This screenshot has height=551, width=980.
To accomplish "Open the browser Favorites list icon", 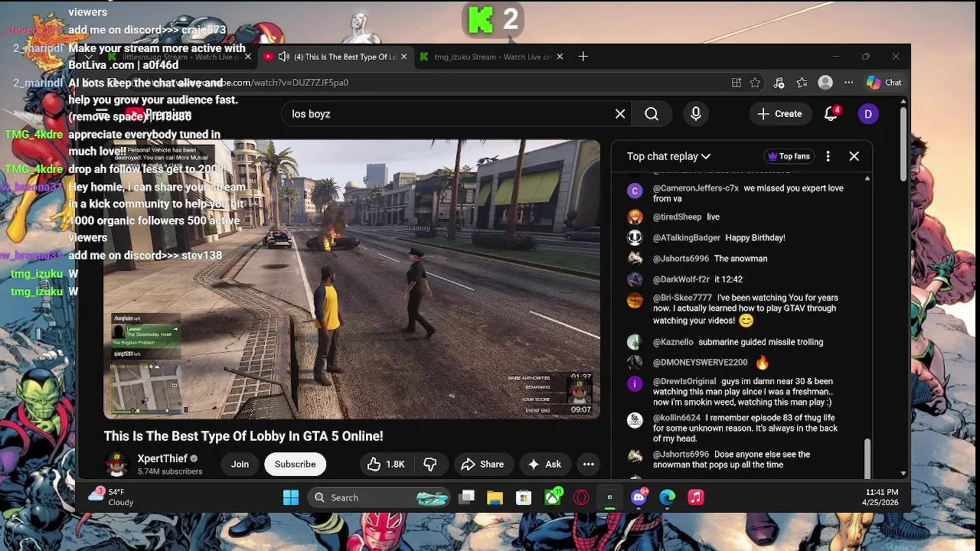I will tap(802, 83).
